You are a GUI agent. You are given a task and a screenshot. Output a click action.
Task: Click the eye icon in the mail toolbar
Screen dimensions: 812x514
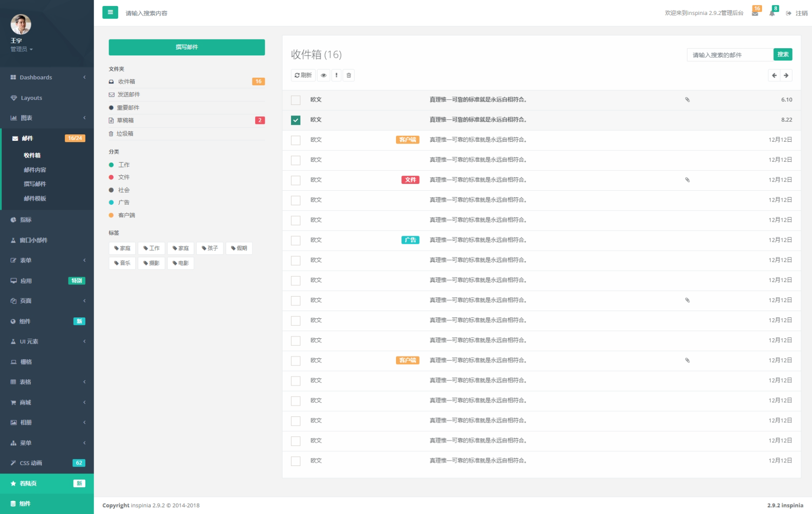point(323,75)
